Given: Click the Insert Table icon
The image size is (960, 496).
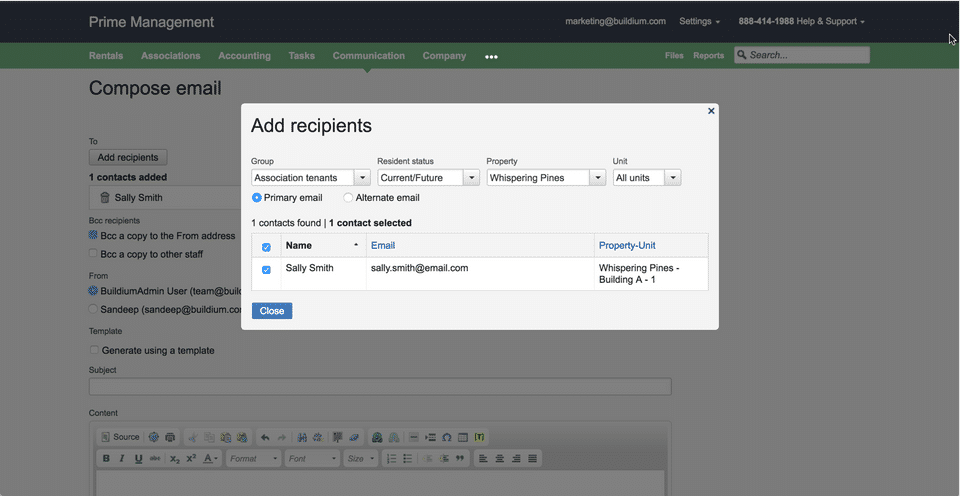Looking at the screenshot, I should (463, 437).
